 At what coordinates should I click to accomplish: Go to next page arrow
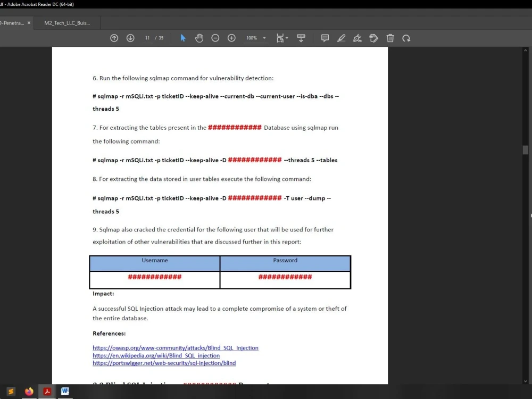point(130,38)
